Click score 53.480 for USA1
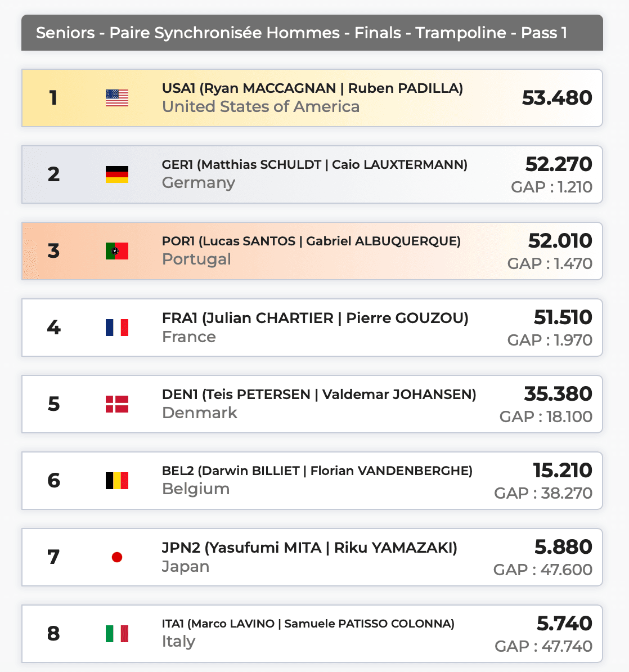Image resolution: width=629 pixels, height=672 pixels. [x=557, y=98]
